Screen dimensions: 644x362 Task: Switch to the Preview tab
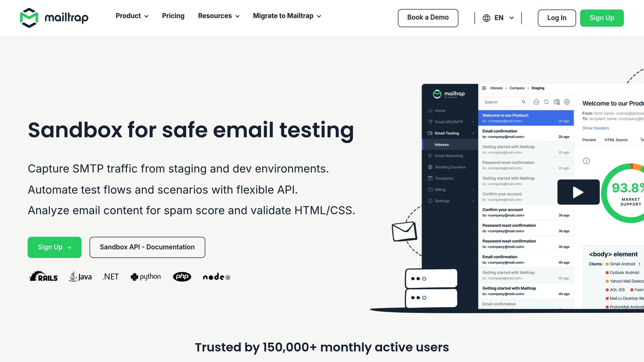point(589,140)
